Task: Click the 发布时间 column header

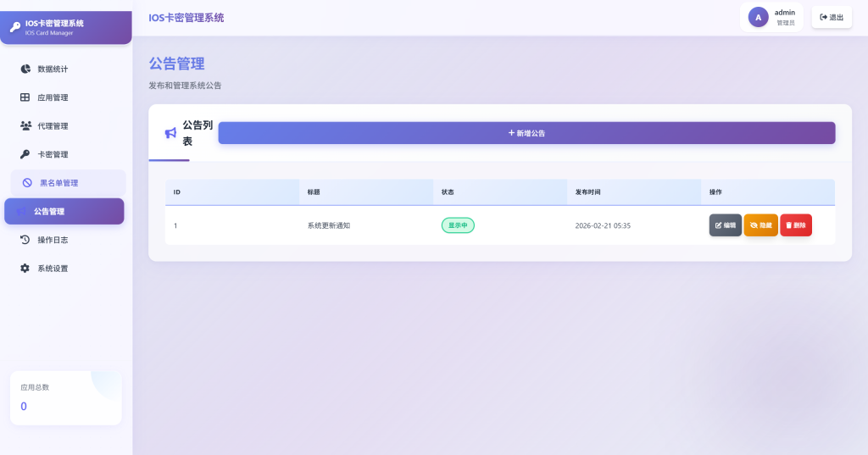Action: [x=587, y=192]
